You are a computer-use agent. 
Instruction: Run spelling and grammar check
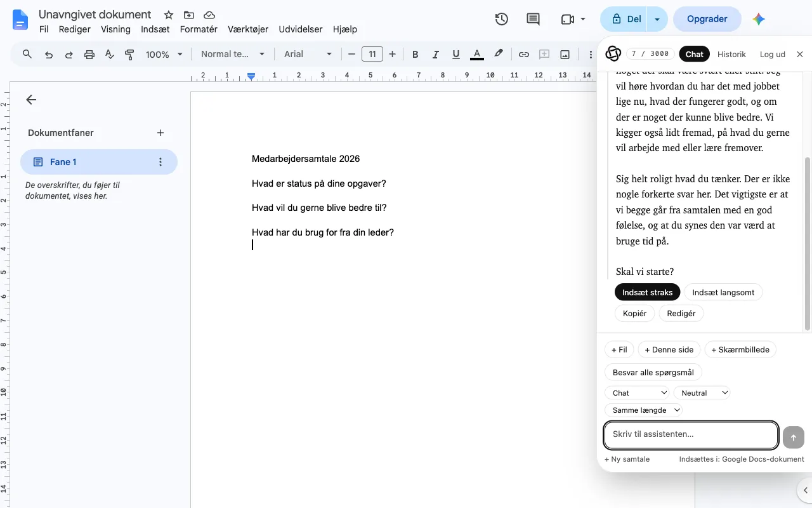[109, 55]
